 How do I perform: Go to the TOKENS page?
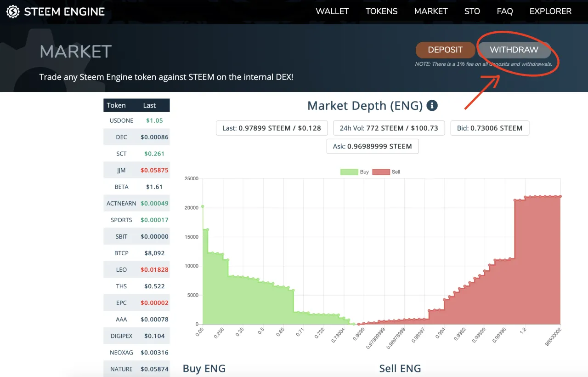pyautogui.click(x=381, y=11)
